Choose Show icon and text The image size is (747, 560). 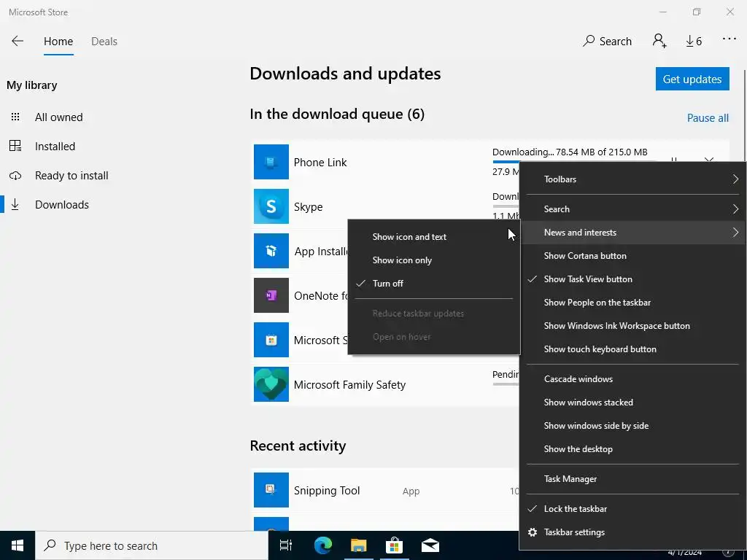click(x=434, y=237)
